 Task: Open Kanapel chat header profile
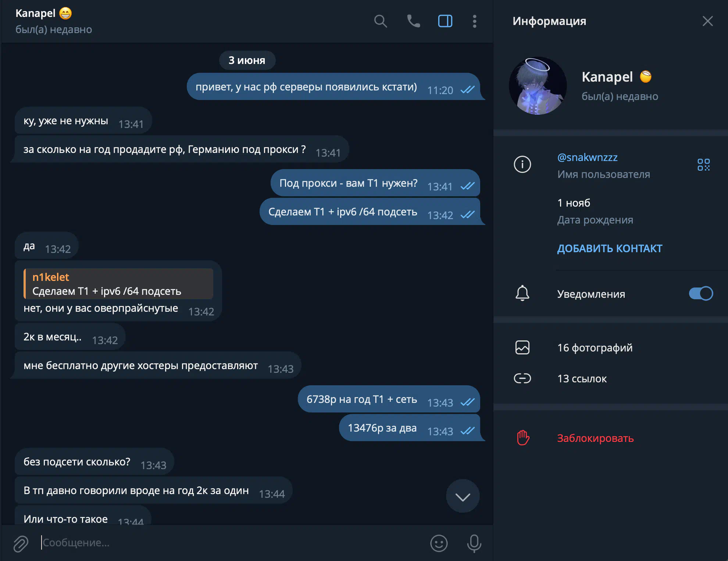point(54,21)
